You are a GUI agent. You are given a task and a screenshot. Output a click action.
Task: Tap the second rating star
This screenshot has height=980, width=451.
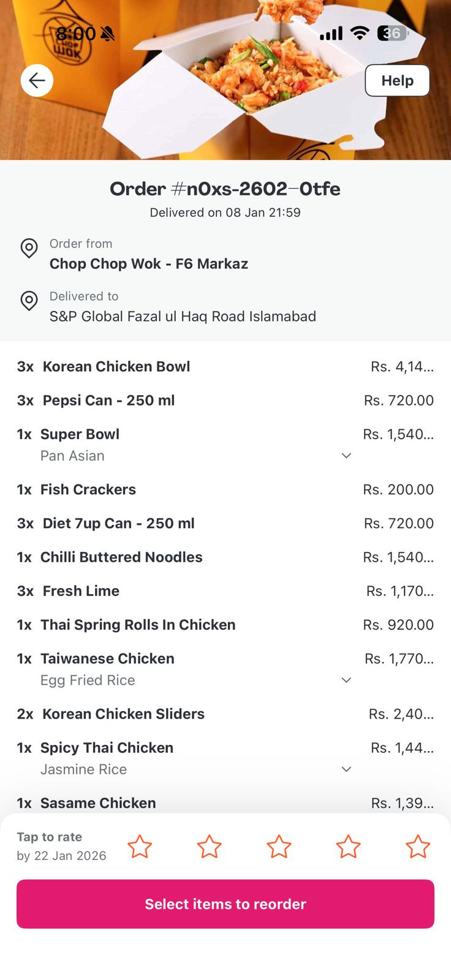[x=209, y=846]
